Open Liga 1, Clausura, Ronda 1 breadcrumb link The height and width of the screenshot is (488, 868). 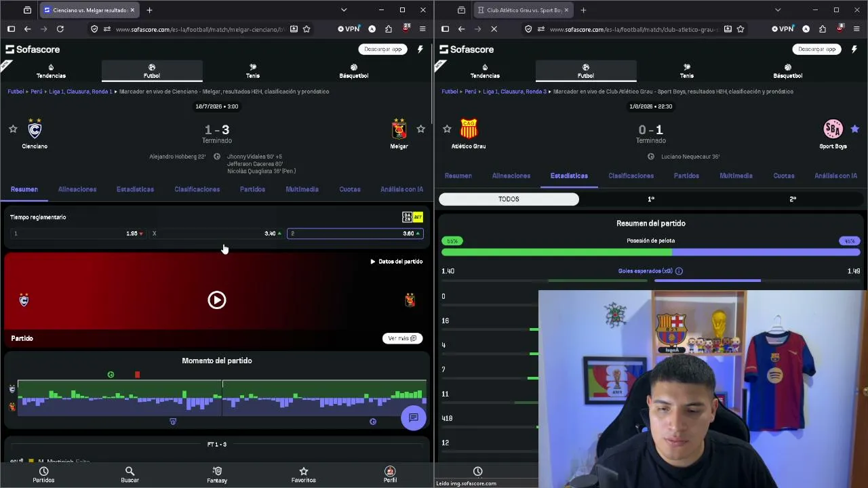(81, 91)
